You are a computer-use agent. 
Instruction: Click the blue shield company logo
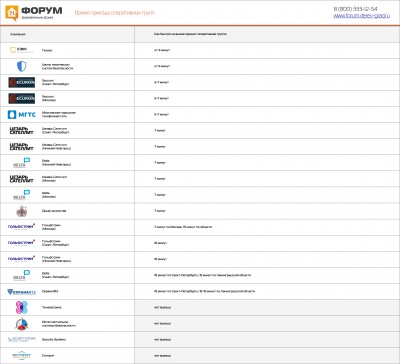tap(21, 66)
